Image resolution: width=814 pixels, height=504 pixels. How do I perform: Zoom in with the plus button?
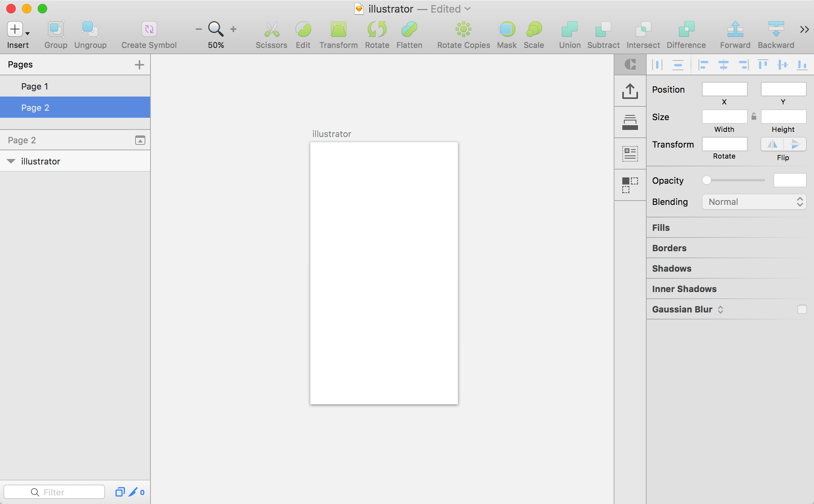pos(233,29)
